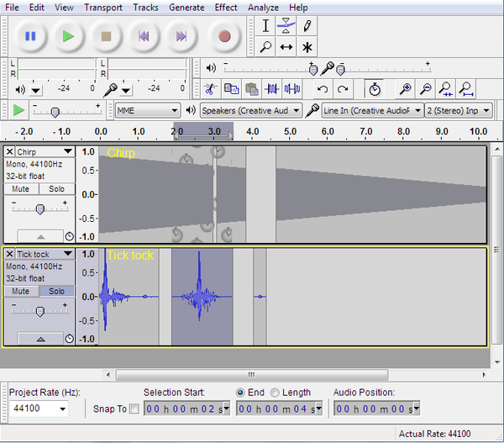The height and width of the screenshot is (443, 504).
Task: Close the Tick tock track
Action: click(x=9, y=254)
